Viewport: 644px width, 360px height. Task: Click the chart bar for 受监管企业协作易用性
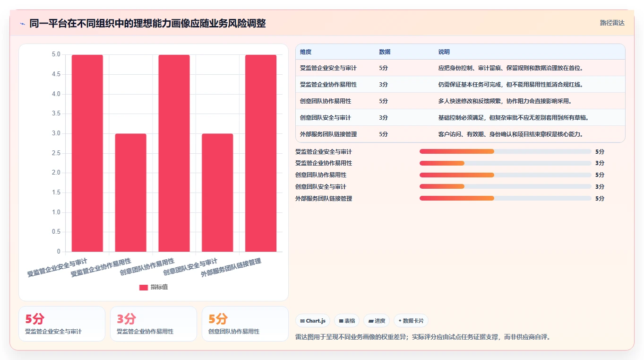point(131,193)
